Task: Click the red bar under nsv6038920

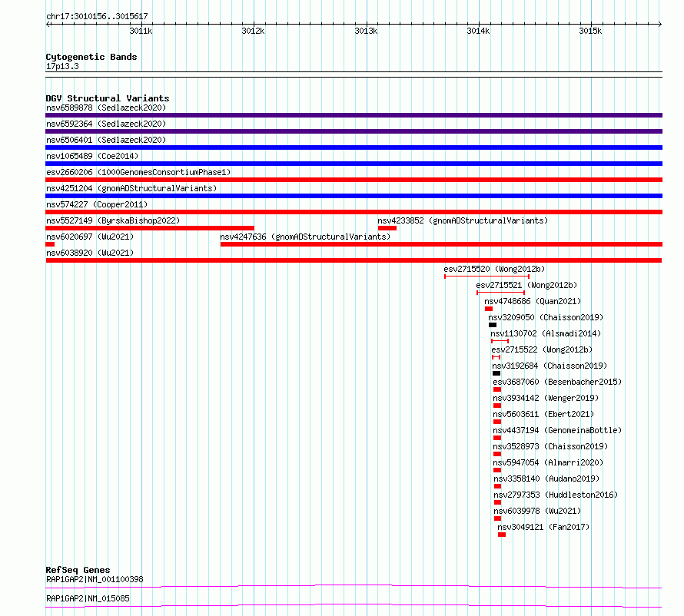Action: [354, 260]
